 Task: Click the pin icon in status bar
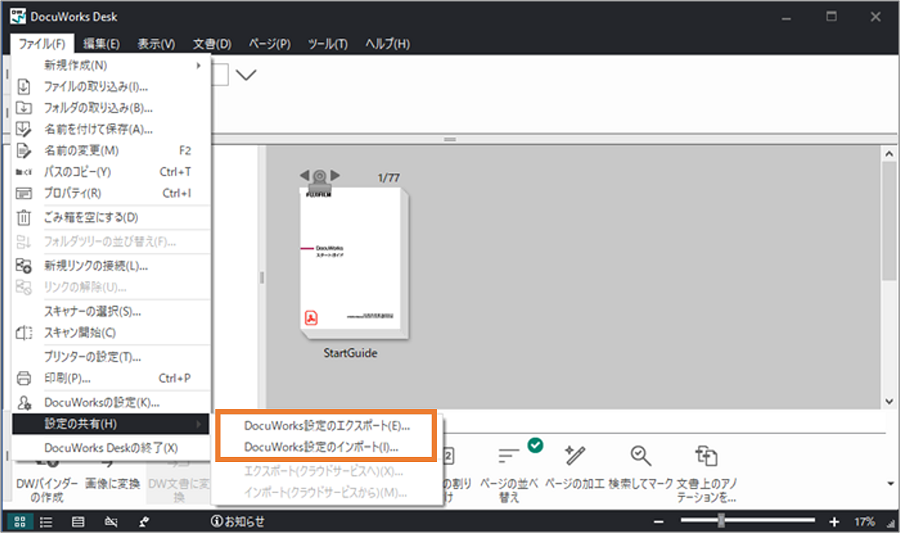(x=144, y=522)
